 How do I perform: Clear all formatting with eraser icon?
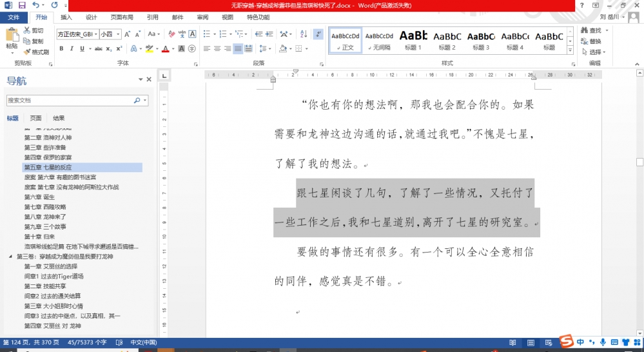171,34
